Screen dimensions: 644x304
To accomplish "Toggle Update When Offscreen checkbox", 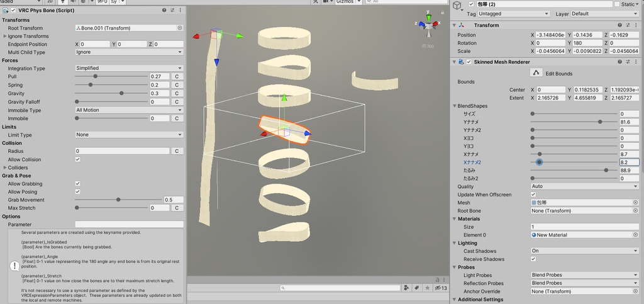I will coord(533,194).
